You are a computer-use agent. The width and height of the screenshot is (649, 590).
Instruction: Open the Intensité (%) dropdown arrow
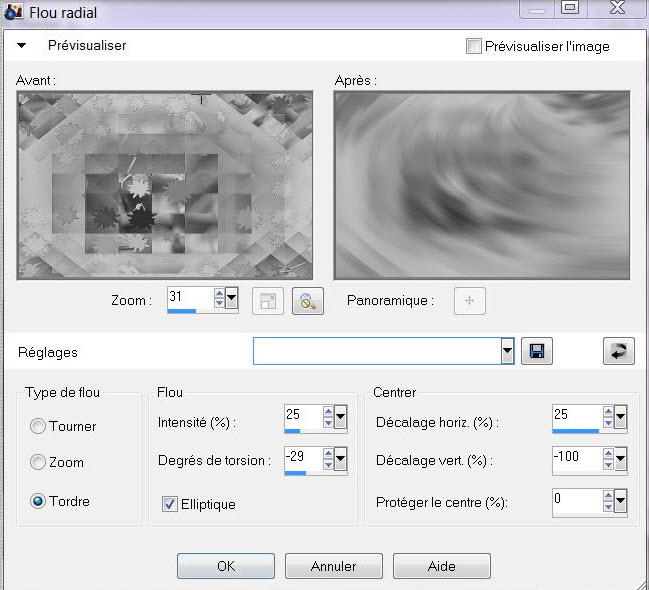tap(340, 417)
